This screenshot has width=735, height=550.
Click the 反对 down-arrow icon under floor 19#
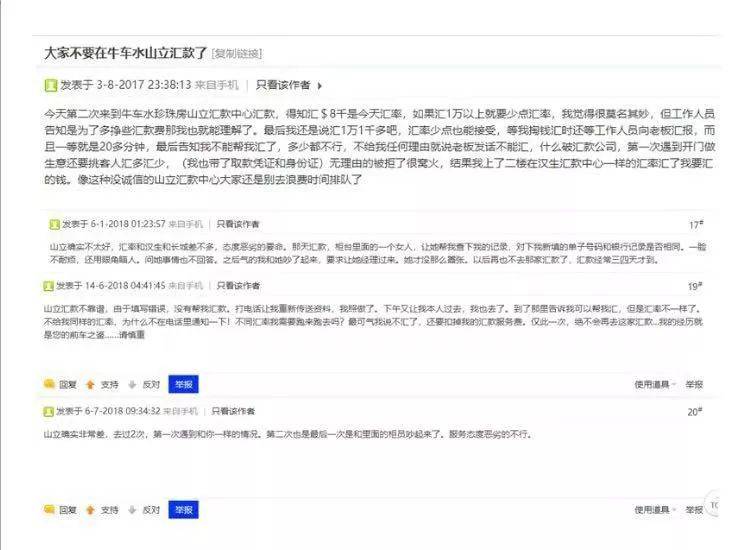tap(132, 383)
